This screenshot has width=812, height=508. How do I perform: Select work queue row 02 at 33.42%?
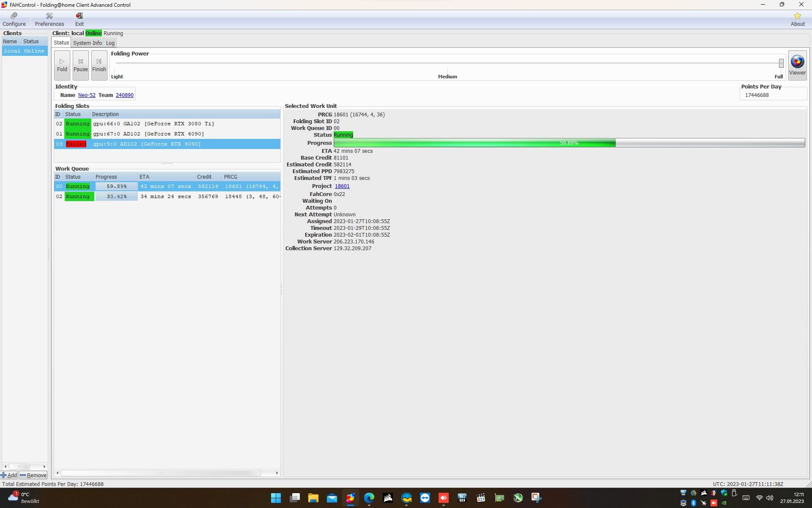[167, 196]
